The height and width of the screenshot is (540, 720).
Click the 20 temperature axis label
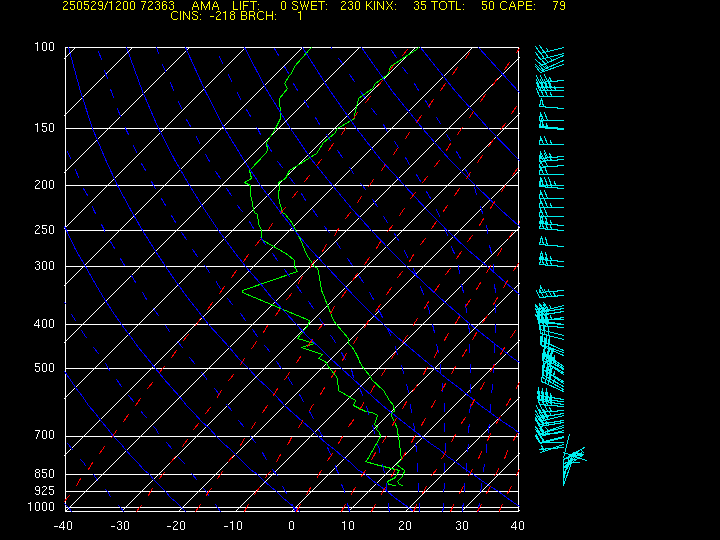(405, 526)
